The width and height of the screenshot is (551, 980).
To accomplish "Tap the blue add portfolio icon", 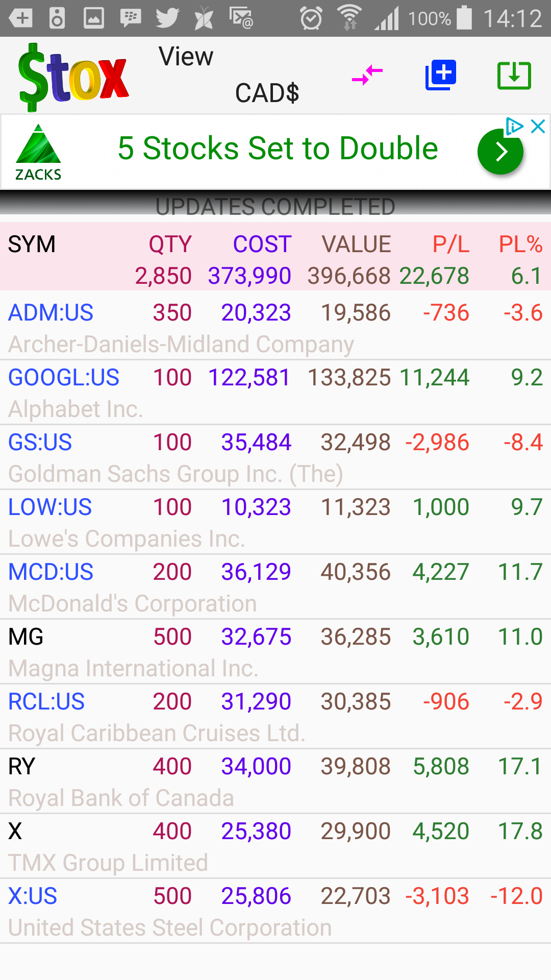I will pos(441,76).
